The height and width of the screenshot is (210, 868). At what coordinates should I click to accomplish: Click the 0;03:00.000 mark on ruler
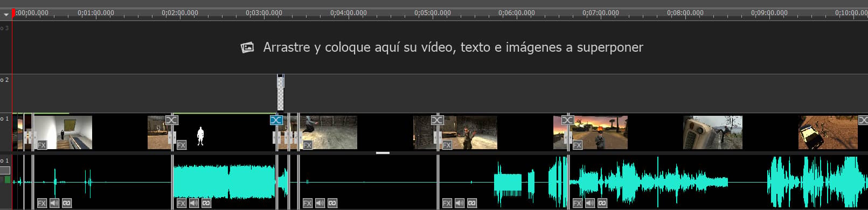coord(264,12)
